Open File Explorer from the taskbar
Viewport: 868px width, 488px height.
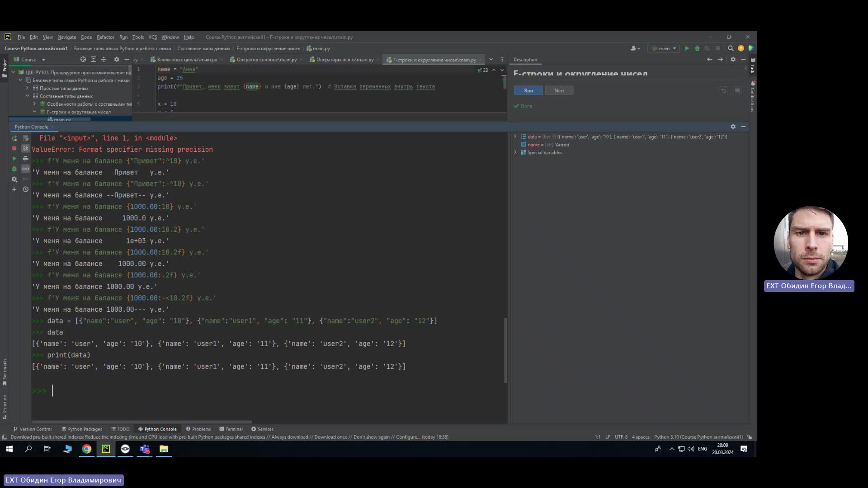[x=164, y=449]
